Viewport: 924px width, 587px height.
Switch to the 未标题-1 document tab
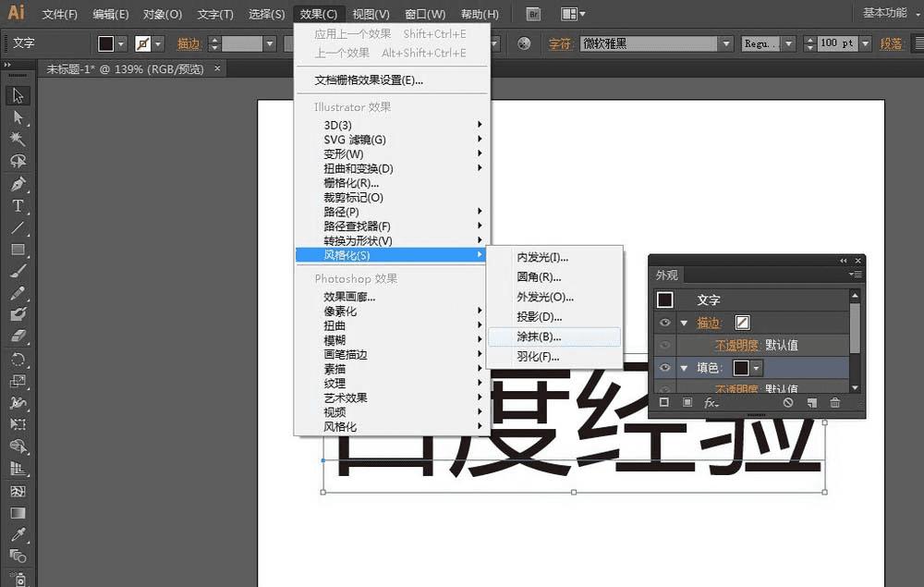point(127,68)
